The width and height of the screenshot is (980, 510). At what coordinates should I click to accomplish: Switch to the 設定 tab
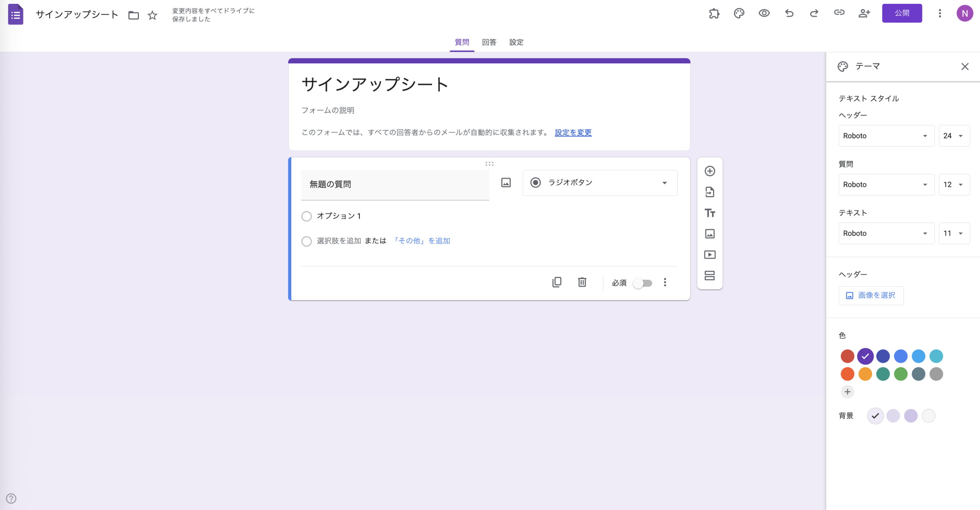516,42
